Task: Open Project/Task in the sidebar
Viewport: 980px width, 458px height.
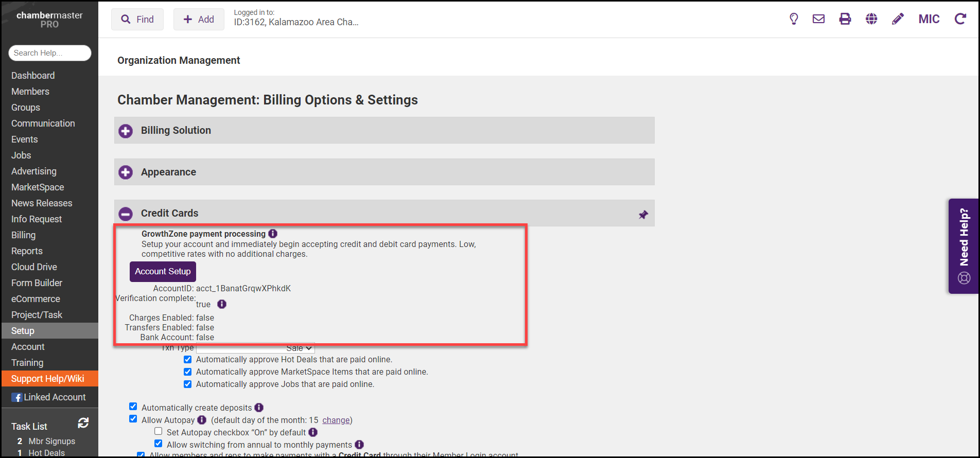Action: [x=37, y=315]
